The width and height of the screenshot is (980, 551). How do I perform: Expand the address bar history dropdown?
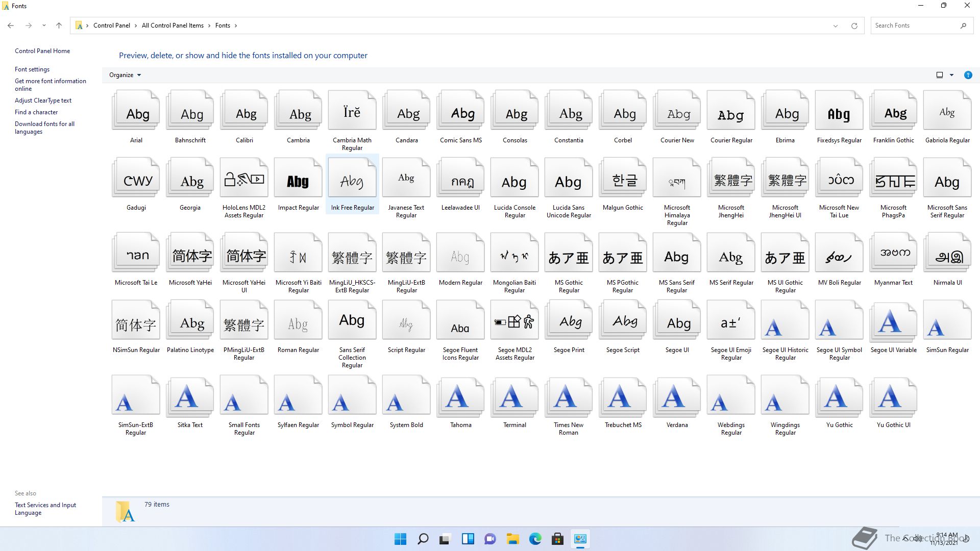point(836,26)
